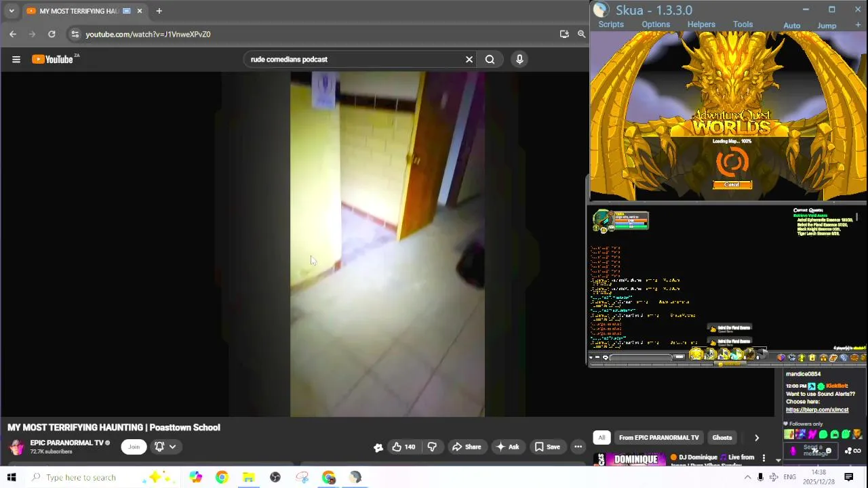Open Windows Start menu
The width and height of the screenshot is (868, 488).
[12, 477]
